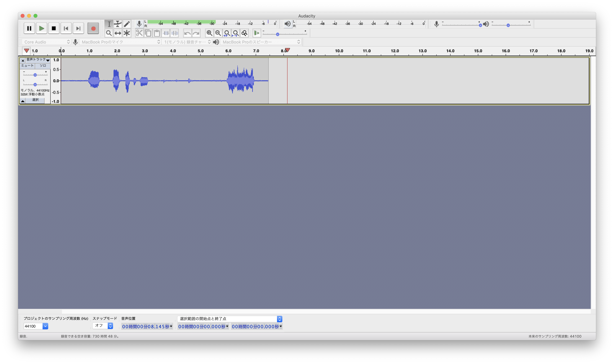Click the 5.0 mark on timeline ruler
The width and height of the screenshot is (614, 364).
[x=201, y=51]
